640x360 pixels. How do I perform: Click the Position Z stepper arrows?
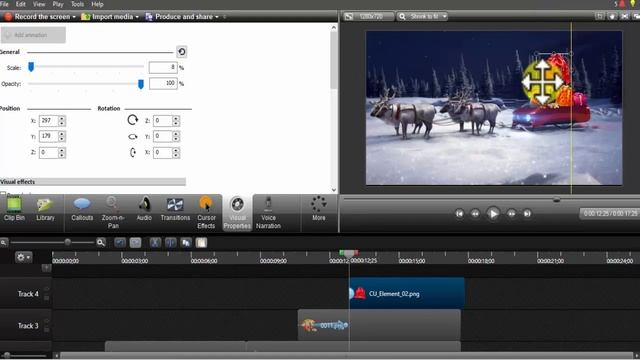point(62,153)
